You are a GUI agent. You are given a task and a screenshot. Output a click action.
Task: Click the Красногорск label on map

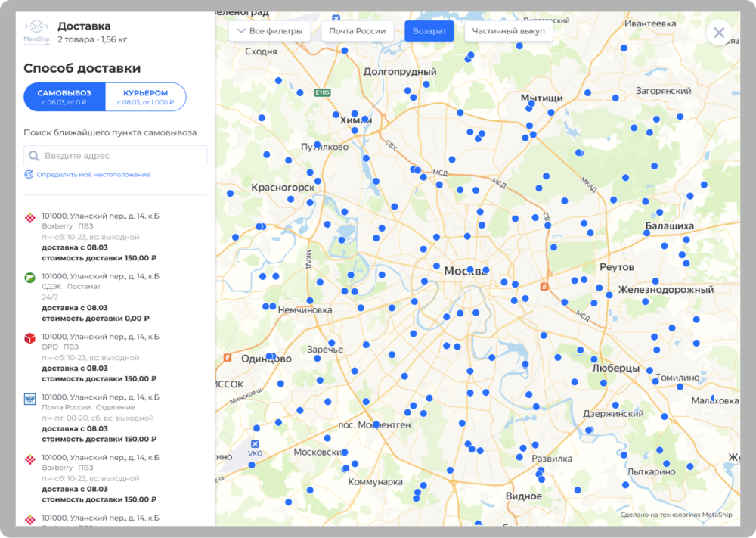coord(283,187)
